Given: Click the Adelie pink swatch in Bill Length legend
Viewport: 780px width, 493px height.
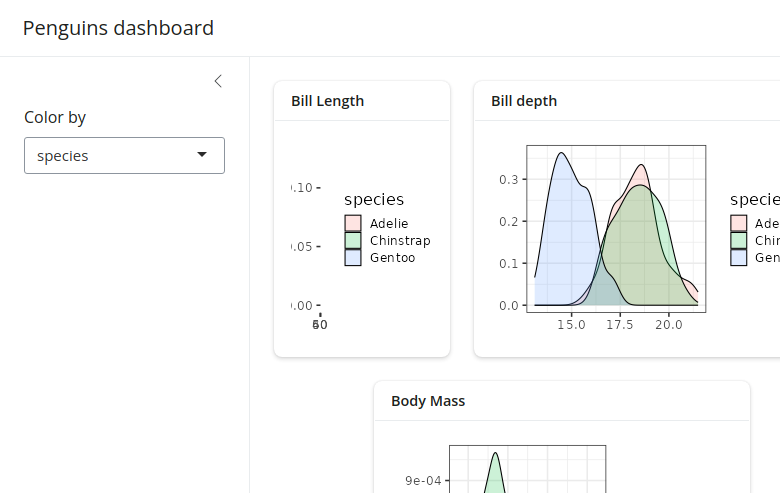Looking at the screenshot, I should click(353, 223).
